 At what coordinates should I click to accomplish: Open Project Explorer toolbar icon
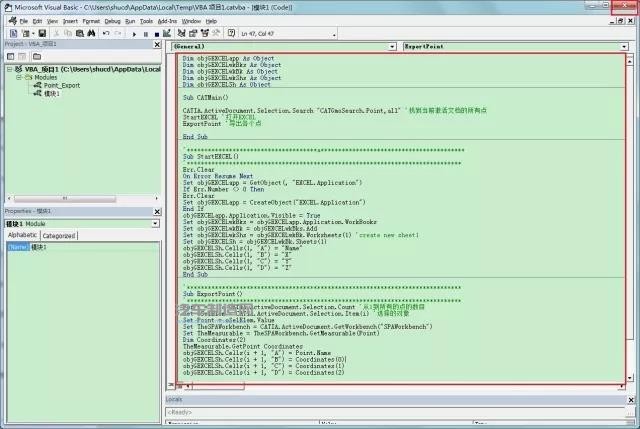(x=182, y=33)
